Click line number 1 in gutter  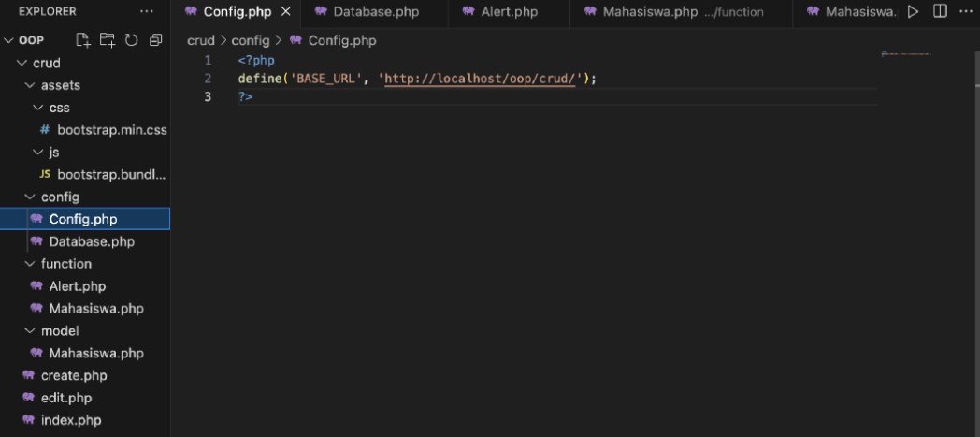point(209,61)
